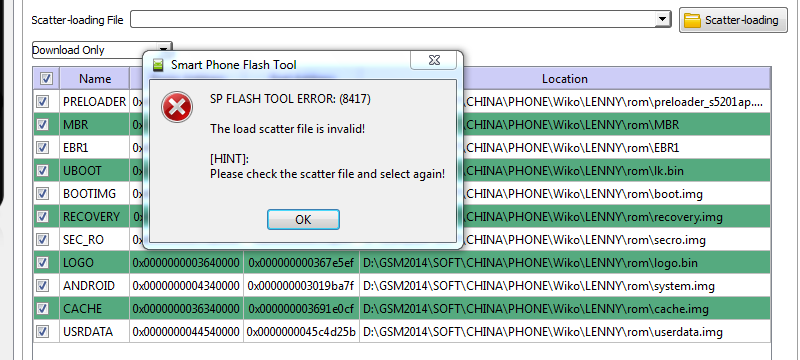The height and width of the screenshot is (360, 800).
Task: Select the USRDATA row name
Action: (88, 332)
